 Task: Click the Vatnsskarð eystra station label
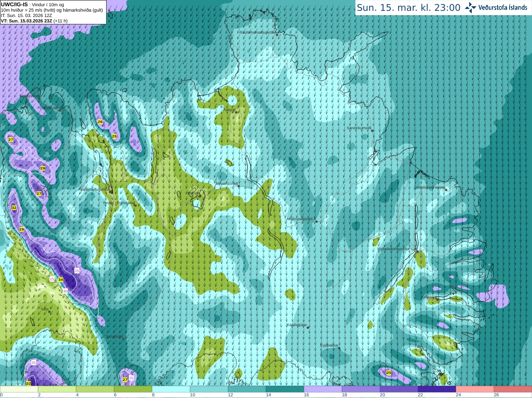430,187
